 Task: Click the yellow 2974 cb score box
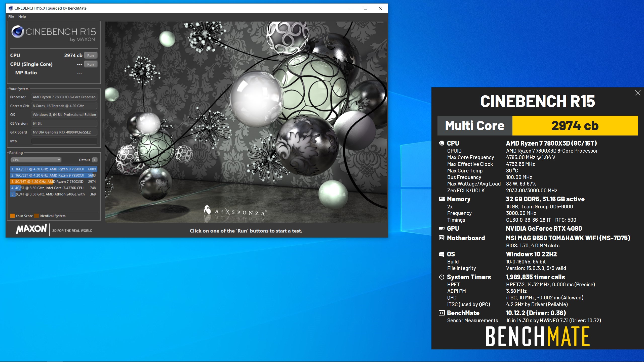coord(575,126)
